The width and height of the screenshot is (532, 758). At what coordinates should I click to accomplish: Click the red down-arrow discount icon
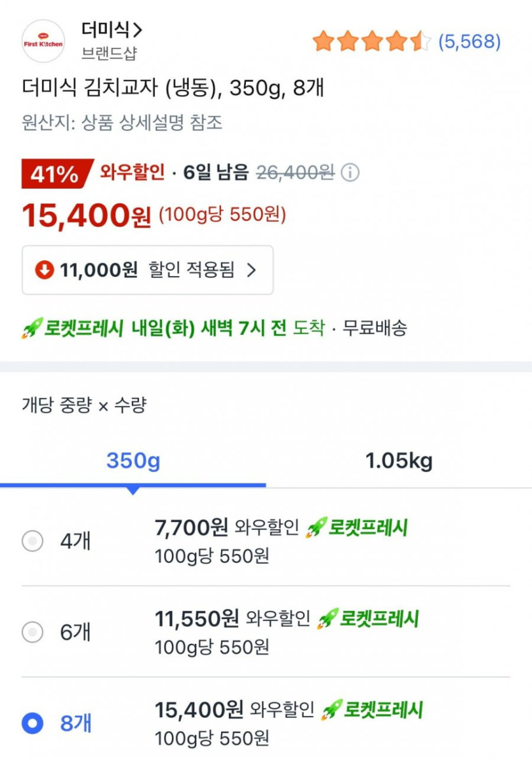pos(44,270)
